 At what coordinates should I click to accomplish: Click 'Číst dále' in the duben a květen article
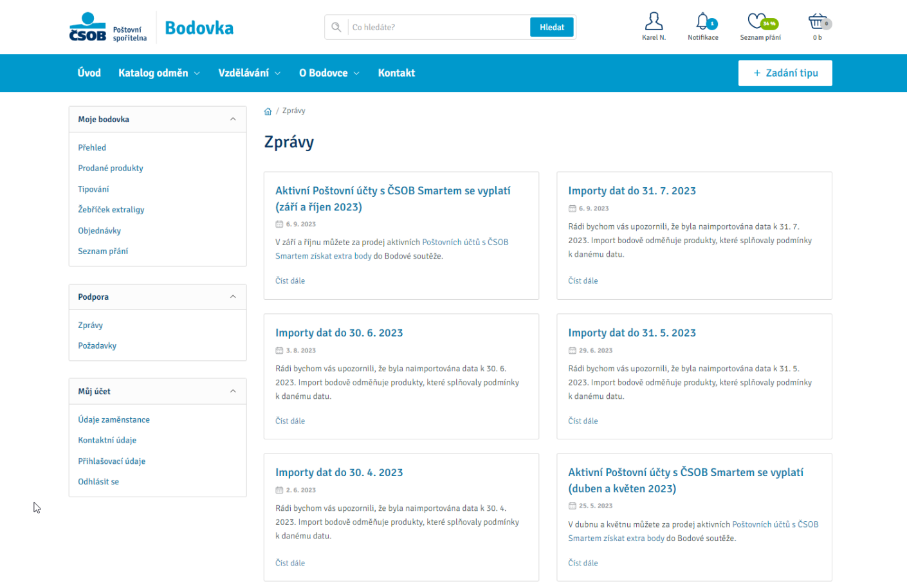point(583,564)
